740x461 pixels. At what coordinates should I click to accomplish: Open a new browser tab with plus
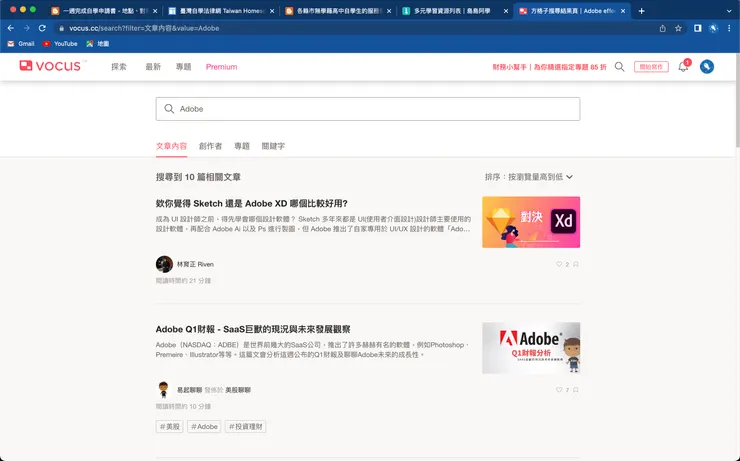[641, 10]
